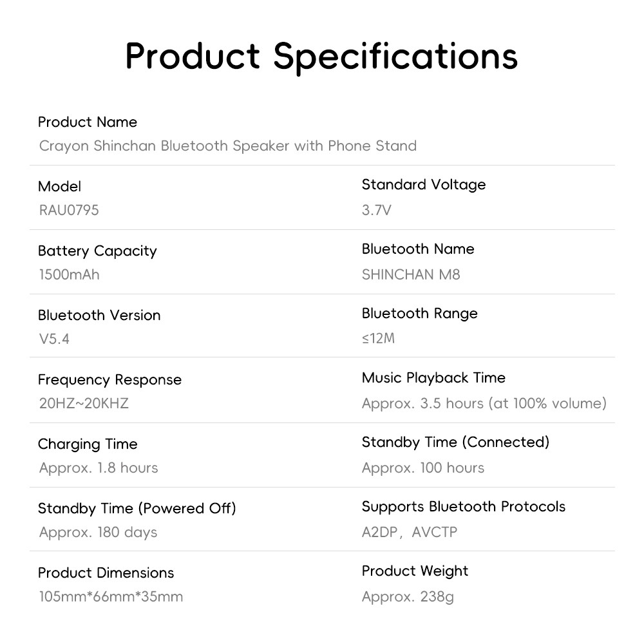Click the Approx. 1.8 hours charging value

click(99, 468)
